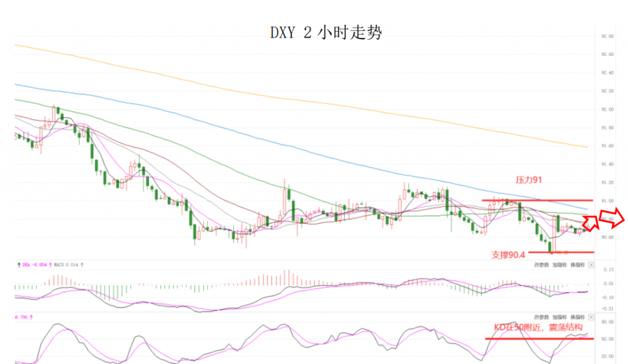Click the gray up-arrow after the MACD value
Screen dimensions: 628x364
82,265
